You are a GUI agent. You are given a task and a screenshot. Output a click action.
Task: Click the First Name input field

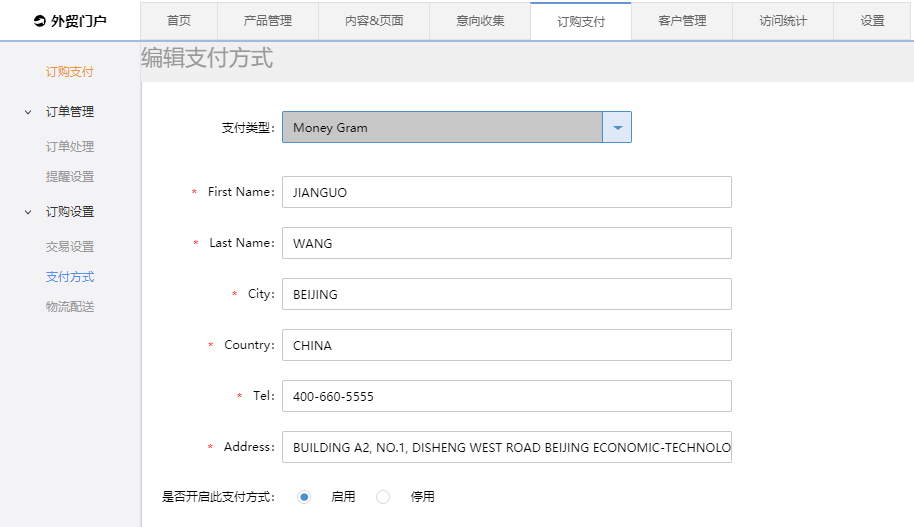point(506,192)
